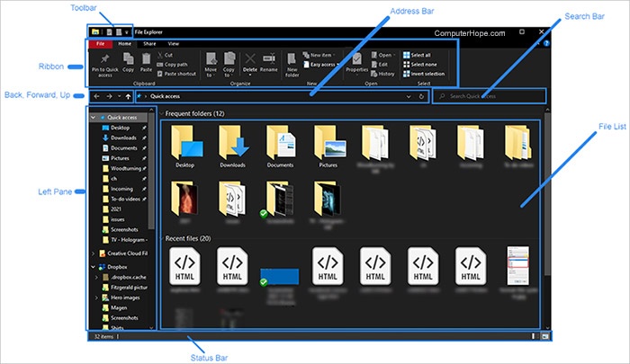Click the Paste icon in ribbon
The image size is (630, 364).
[x=146, y=59]
